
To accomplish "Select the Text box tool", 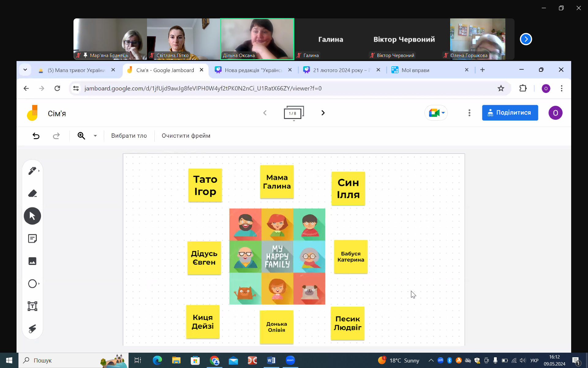I will pos(32,306).
